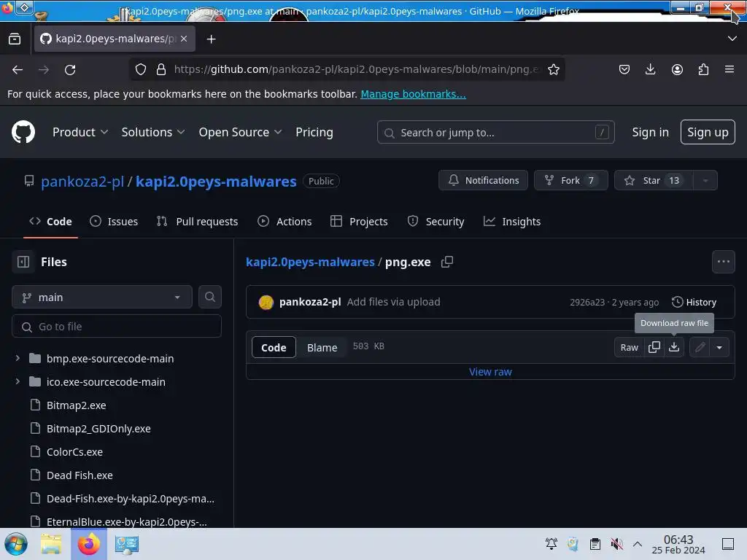This screenshot has height=560, width=747.
Task: Click the muted volume tray icon
Action: (616, 544)
